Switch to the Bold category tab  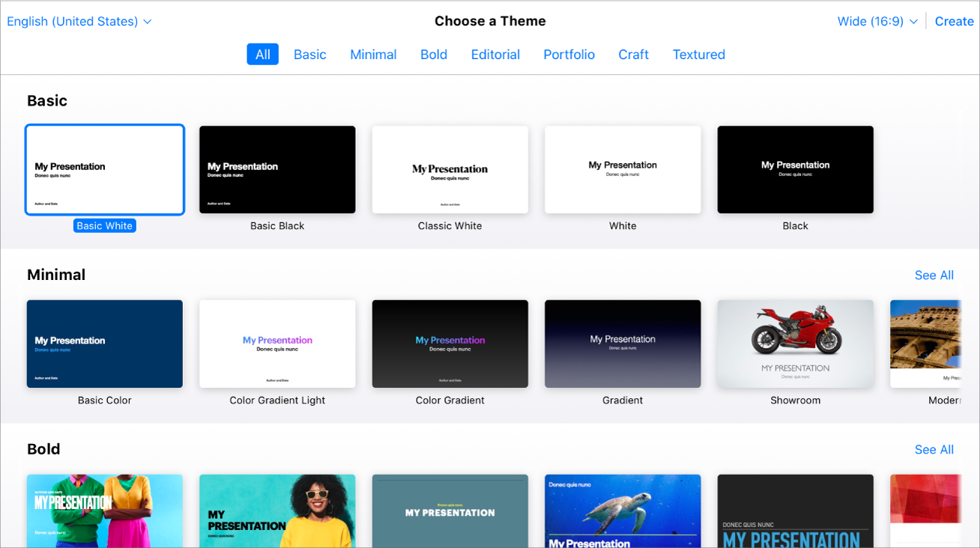pos(434,55)
